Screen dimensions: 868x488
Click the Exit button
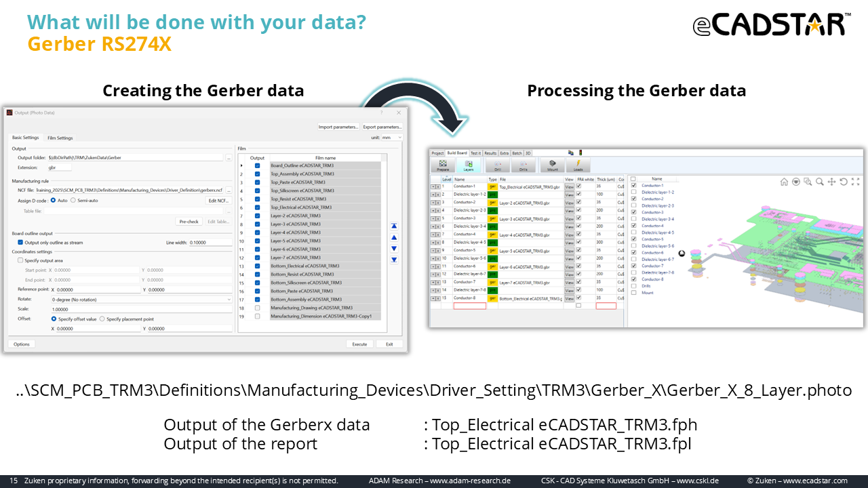tap(389, 344)
